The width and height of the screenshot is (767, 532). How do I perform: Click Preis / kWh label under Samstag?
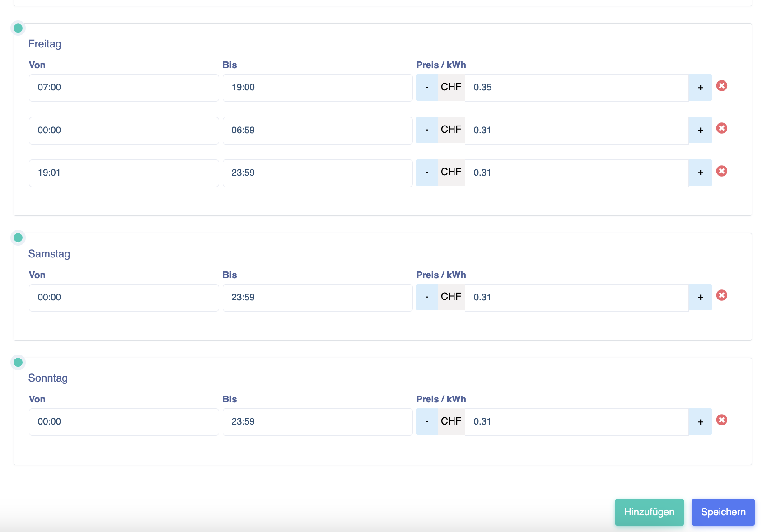(x=441, y=275)
